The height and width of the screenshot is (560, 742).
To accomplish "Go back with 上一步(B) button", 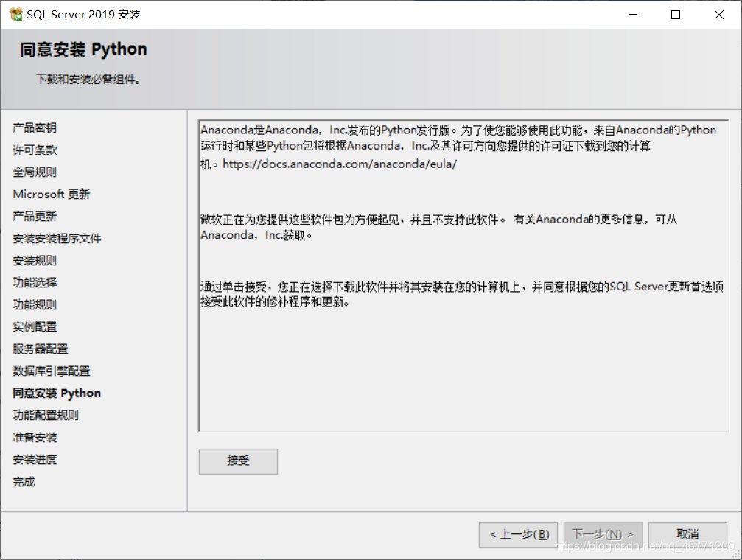I will [518, 535].
